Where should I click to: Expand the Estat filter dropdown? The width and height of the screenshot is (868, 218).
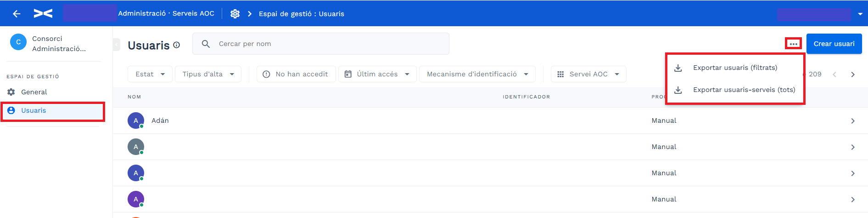(x=150, y=74)
